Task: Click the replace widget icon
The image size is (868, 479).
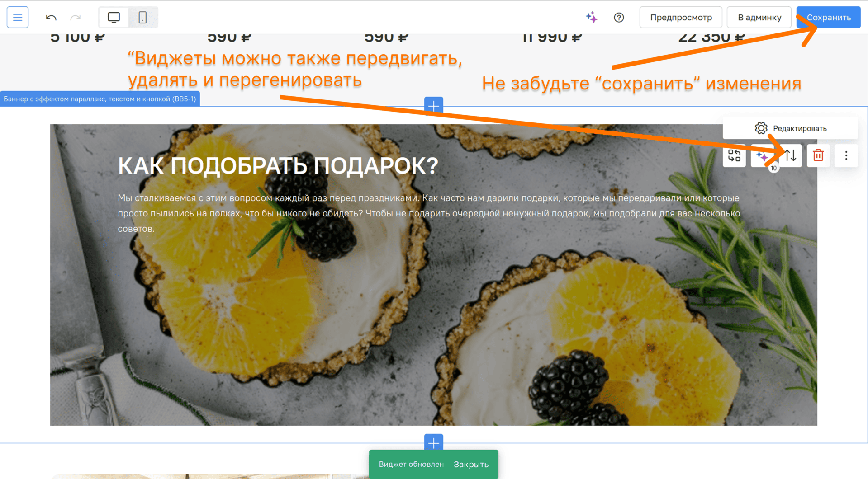Action: (x=734, y=155)
